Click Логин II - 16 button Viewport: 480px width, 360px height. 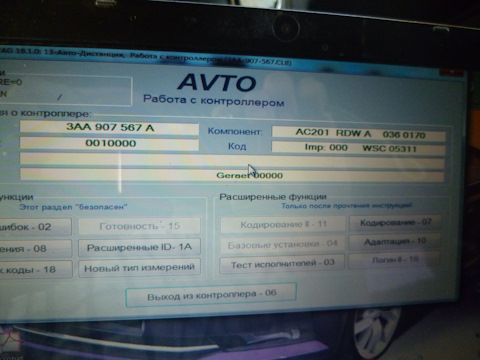[x=394, y=260]
